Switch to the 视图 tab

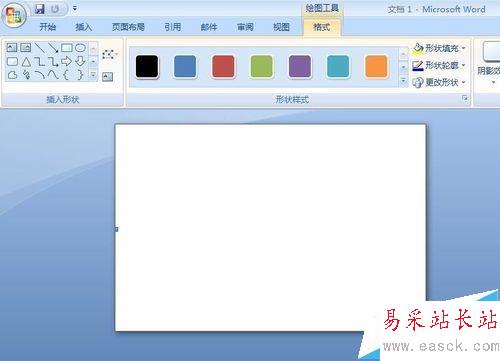coord(281,27)
